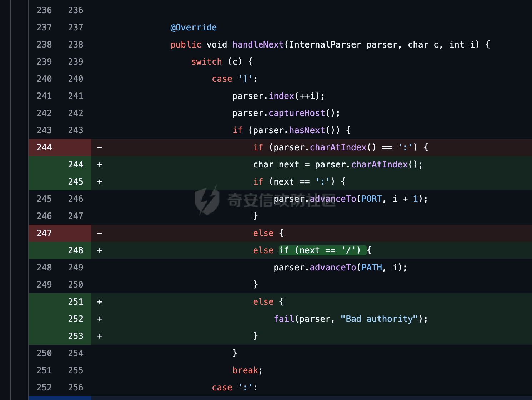Click line number 249 beside parser.advanceTo(PATH
Image resolution: width=532 pixels, height=400 pixels.
(76, 267)
